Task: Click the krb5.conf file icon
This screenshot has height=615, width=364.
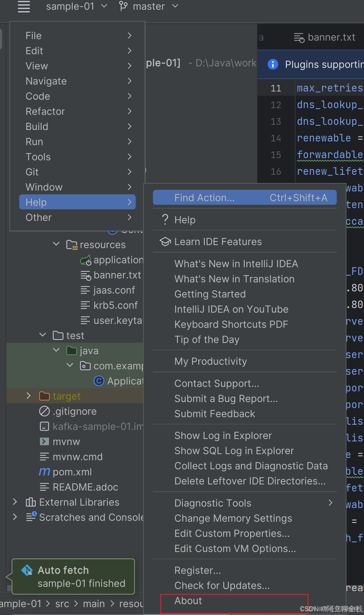Action: coord(85,305)
